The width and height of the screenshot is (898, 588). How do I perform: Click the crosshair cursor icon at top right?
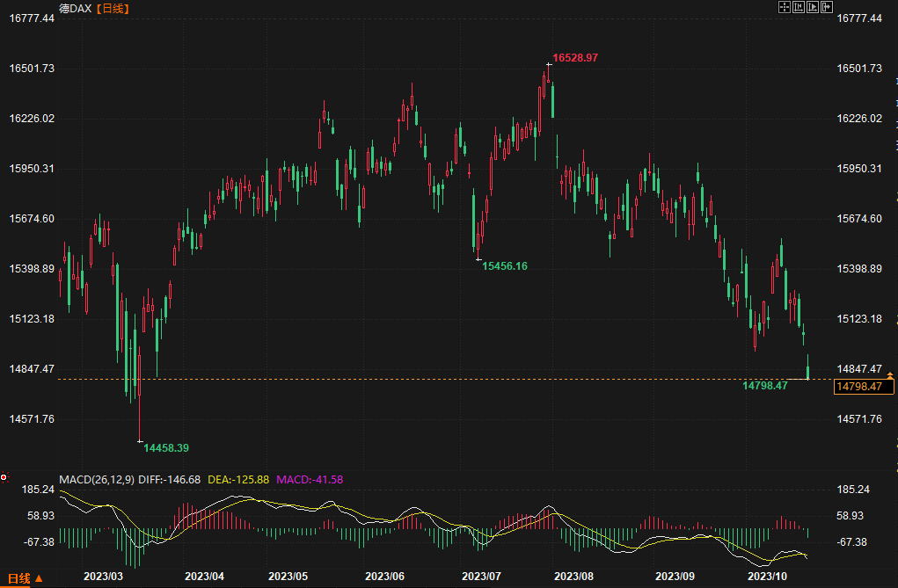[x=784, y=7]
